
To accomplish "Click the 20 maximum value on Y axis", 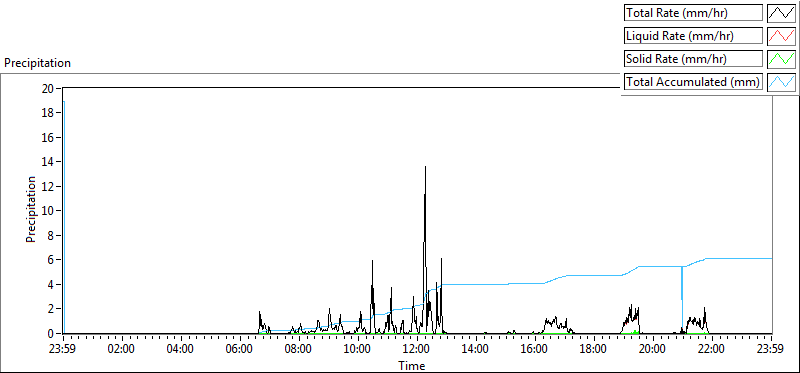I will tap(49, 88).
